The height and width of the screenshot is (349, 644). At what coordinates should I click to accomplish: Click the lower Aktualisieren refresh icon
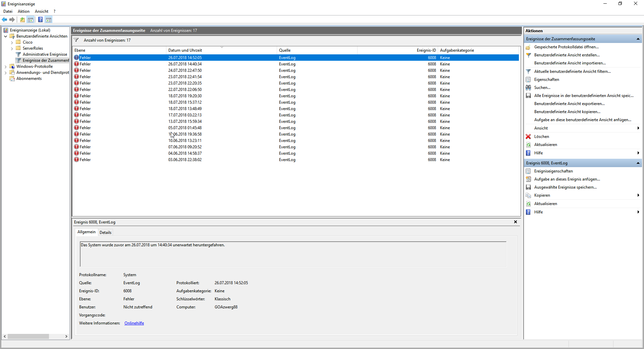tap(528, 204)
